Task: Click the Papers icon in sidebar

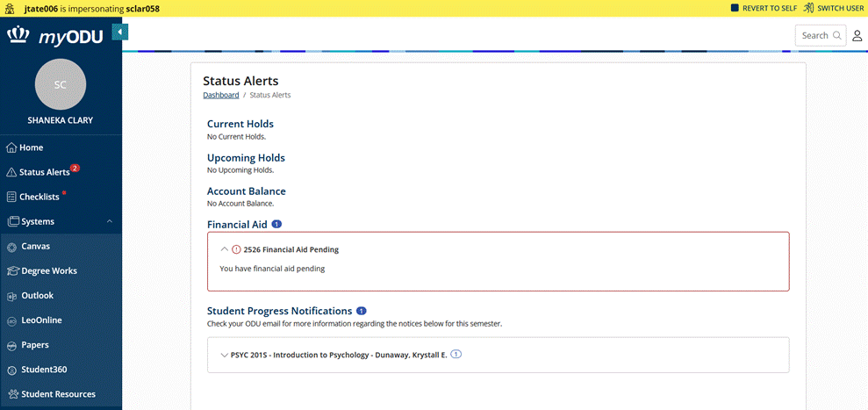Action: [x=12, y=345]
